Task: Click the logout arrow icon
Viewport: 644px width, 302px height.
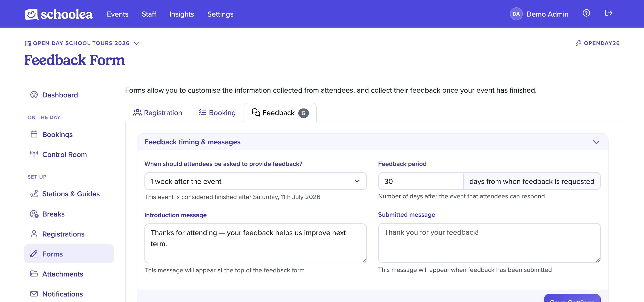Action: click(x=609, y=13)
